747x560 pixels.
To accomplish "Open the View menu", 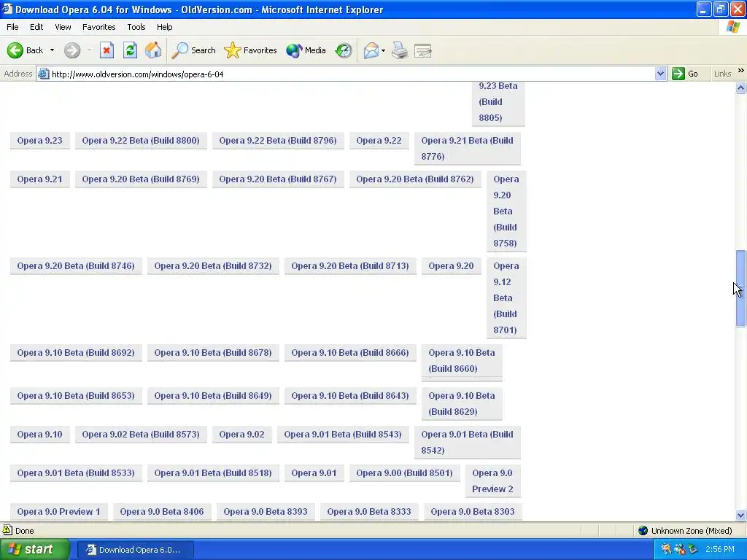I will (63, 27).
